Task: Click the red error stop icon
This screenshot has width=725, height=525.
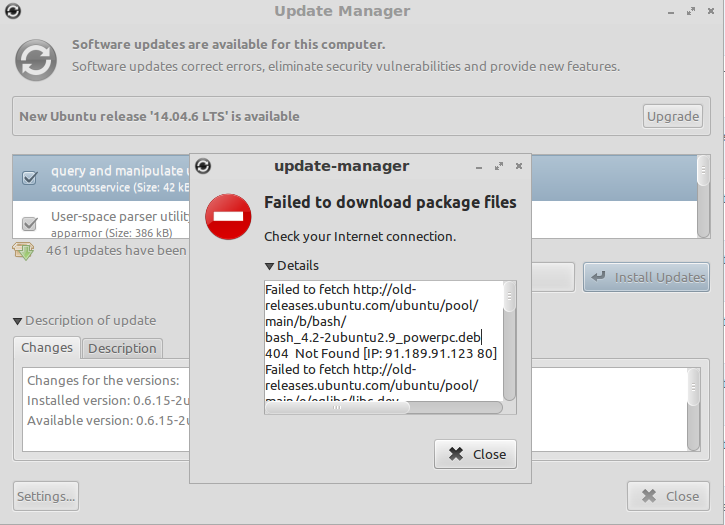Action: 228,217
